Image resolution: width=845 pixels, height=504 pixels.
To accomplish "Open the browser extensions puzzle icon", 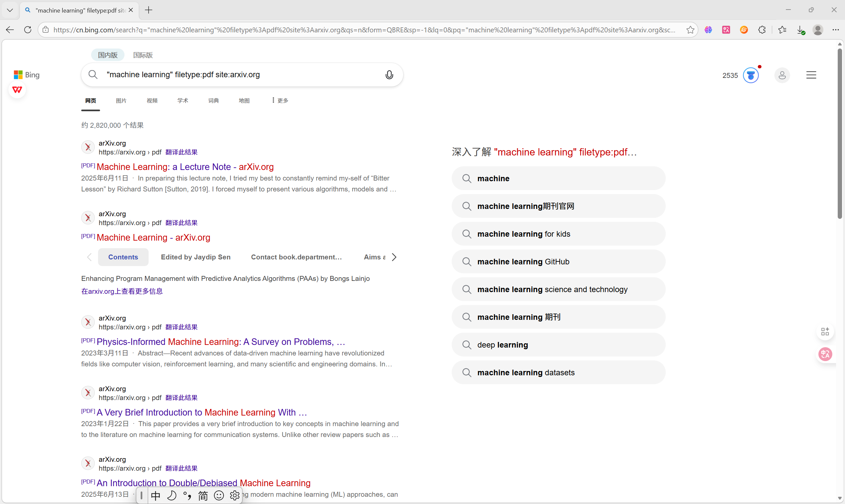I will (x=762, y=30).
